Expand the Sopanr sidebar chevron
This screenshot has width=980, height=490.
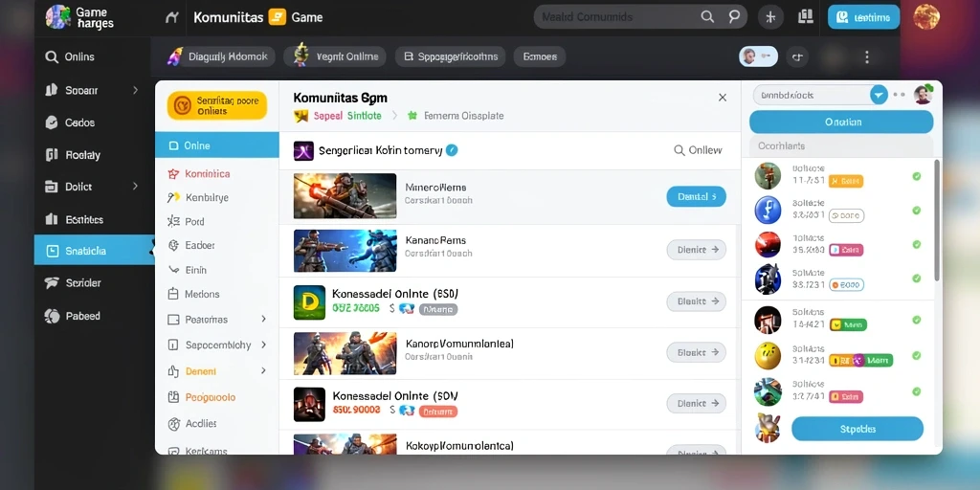pyautogui.click(x=135, y=90)
